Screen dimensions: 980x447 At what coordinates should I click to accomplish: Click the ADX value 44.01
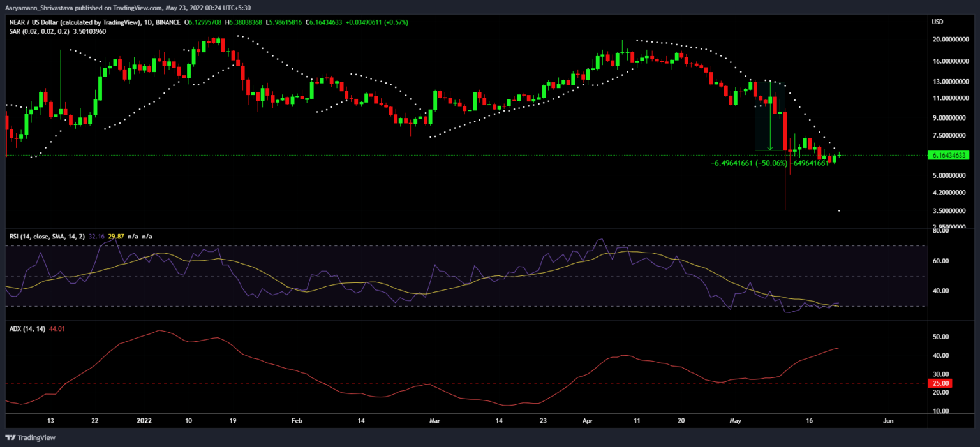[x=57, y=329]
